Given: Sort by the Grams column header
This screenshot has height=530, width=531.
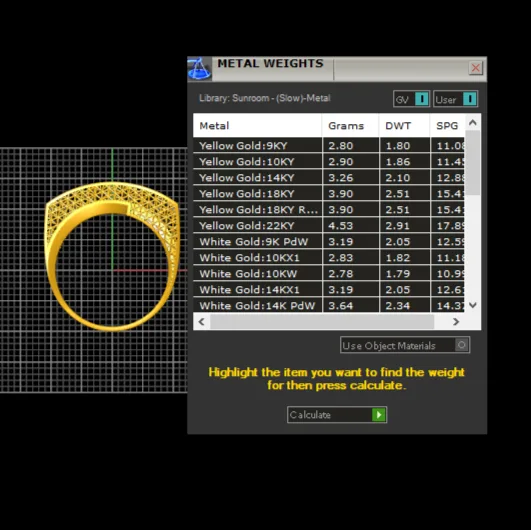Looking at the screenshot, I should pyautogui.click(x=351, y=126).
